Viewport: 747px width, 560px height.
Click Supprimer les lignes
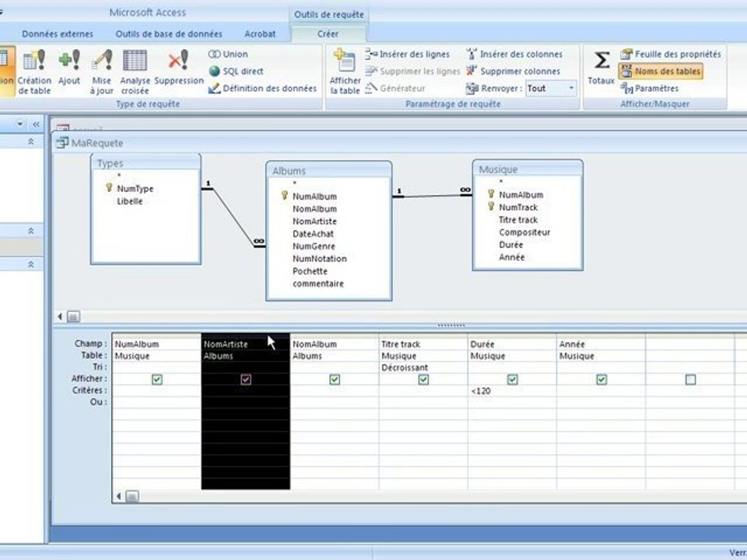(412, 72)
